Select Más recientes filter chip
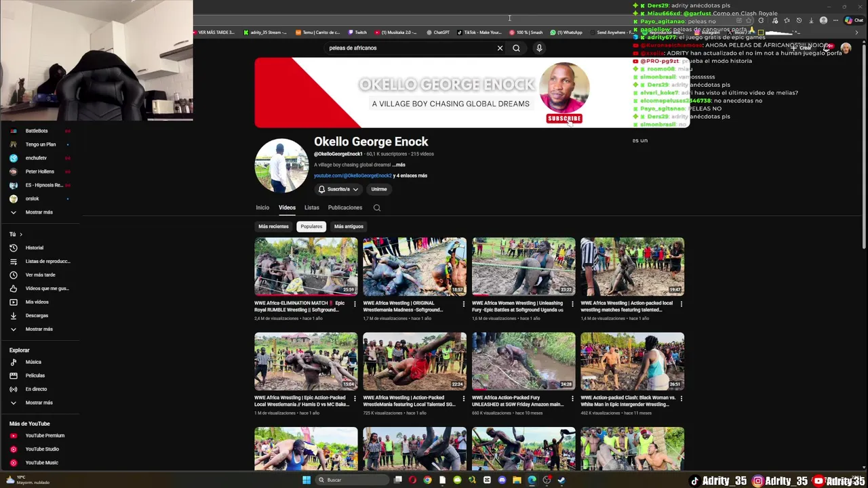The width and height of the screenshot is (868, 488). [x=273, y=226]
